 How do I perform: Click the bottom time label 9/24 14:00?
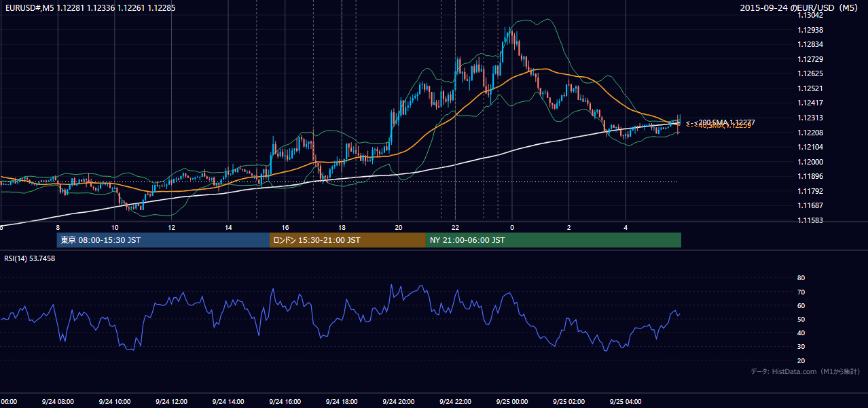click(228, 401)
